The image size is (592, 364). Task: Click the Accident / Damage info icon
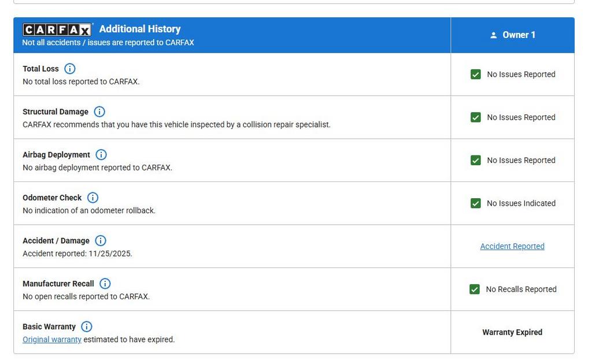coord(101,241)
